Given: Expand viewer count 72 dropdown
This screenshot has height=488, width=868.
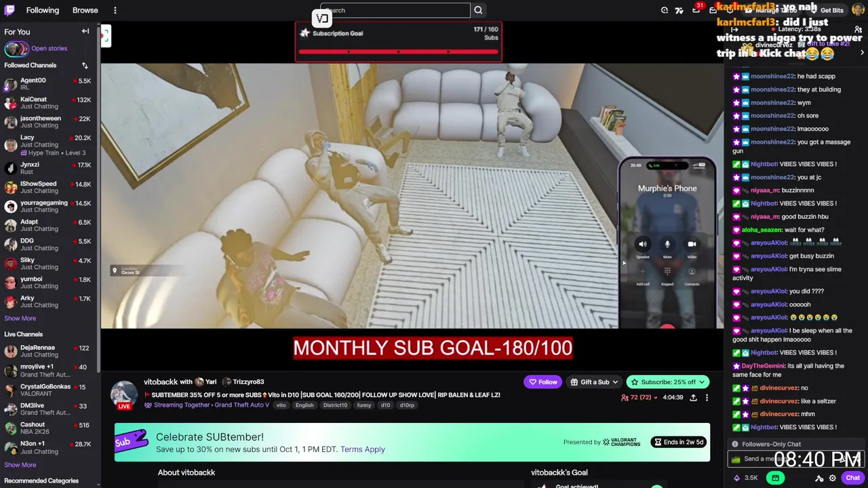Looking at the screenshot, I should point(639,398).
